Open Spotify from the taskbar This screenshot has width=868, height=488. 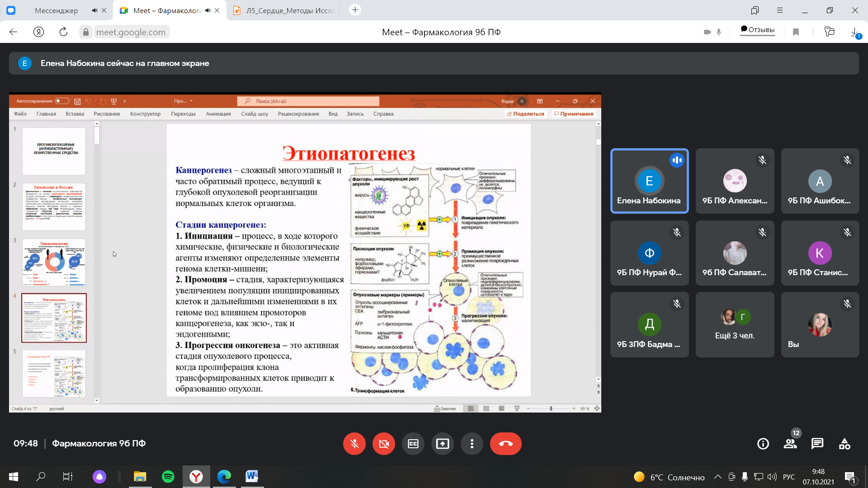(168, 476)
